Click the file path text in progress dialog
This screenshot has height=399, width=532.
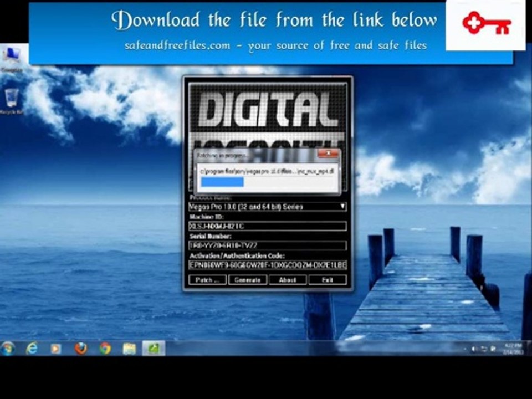pos(267,171)
